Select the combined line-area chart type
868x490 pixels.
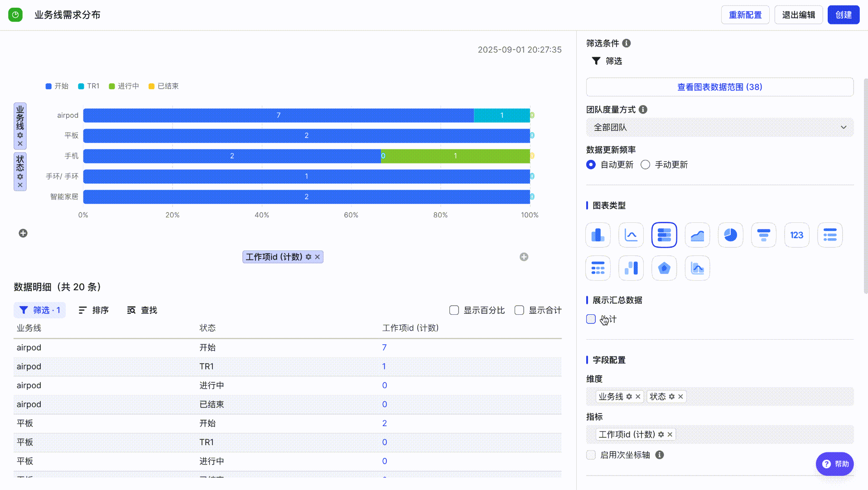[x=697, y=268]
